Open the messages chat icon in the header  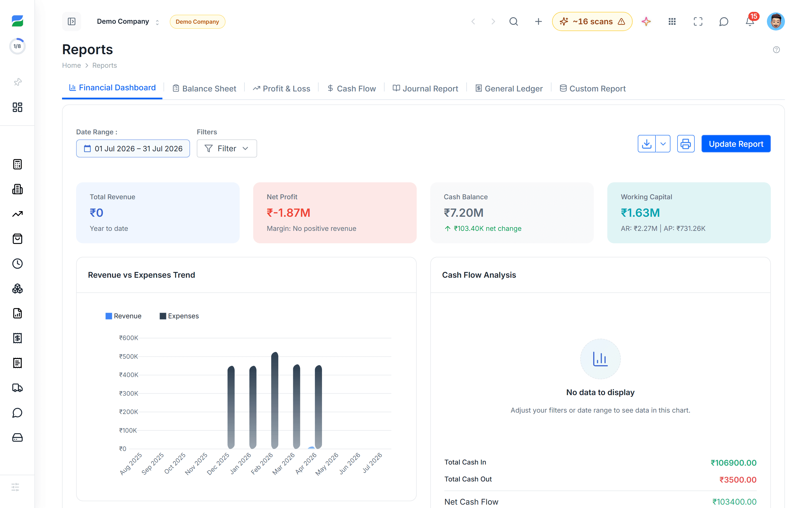pyautogui.click(x=724, y=21)
